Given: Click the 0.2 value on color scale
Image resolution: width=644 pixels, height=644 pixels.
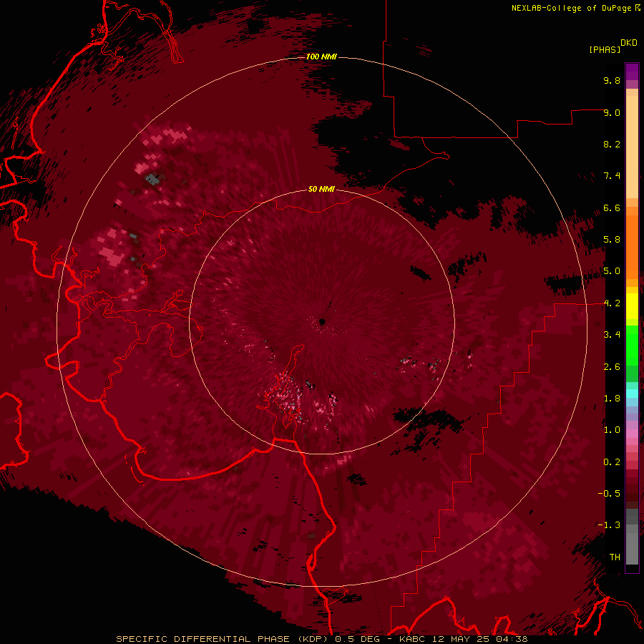Looking at the screenshot, I should [x=612, y=462].
